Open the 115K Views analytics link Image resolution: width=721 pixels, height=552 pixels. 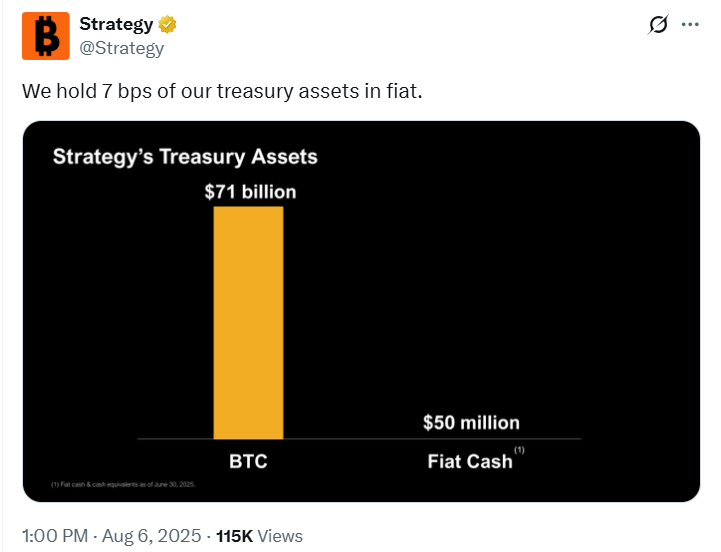[258, 536]
